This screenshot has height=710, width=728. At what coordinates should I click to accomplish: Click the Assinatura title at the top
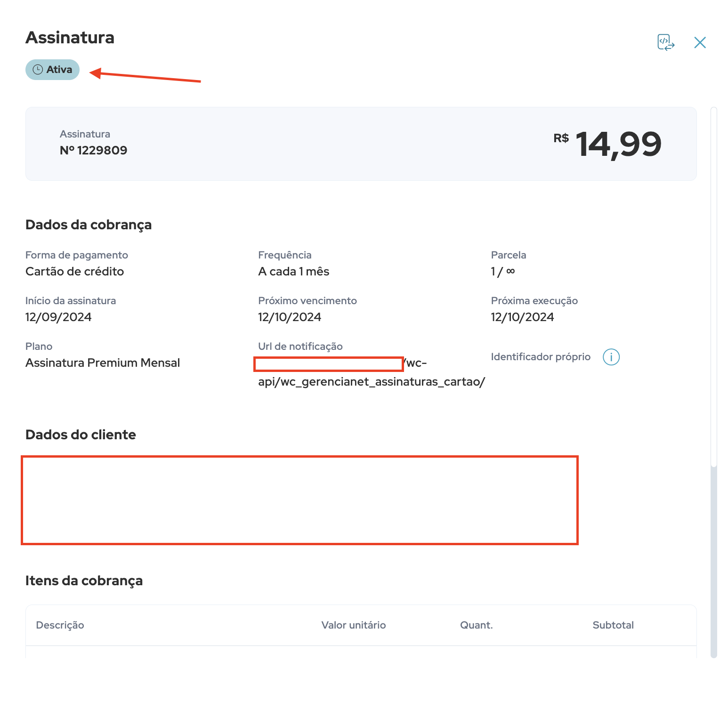click(x=70, y=38)
